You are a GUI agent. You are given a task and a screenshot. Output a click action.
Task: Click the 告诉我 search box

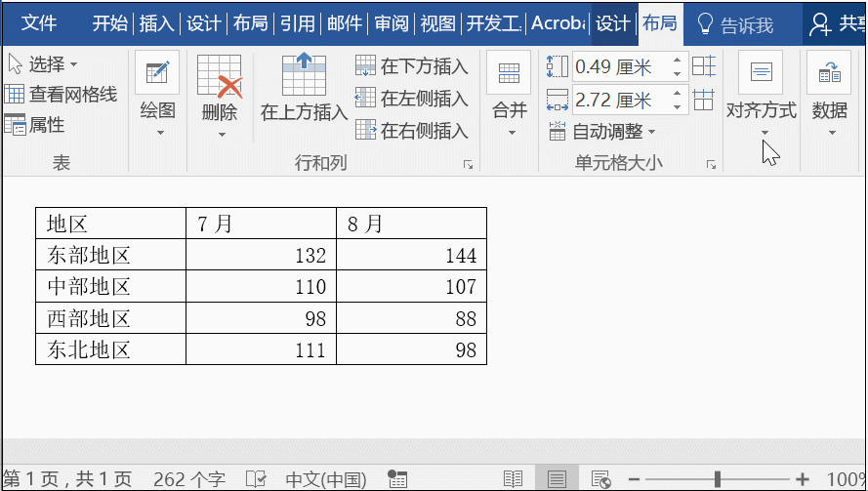click(735, 25)
